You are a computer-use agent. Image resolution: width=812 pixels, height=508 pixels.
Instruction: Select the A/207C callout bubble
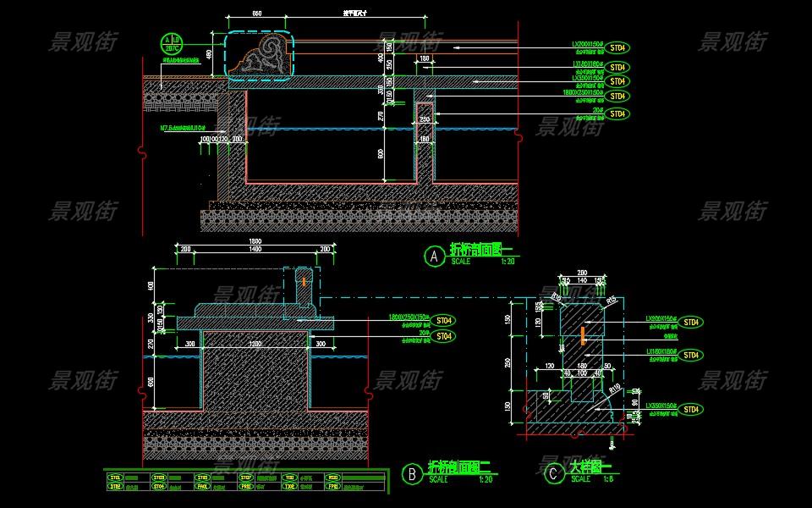coord(173,44)
